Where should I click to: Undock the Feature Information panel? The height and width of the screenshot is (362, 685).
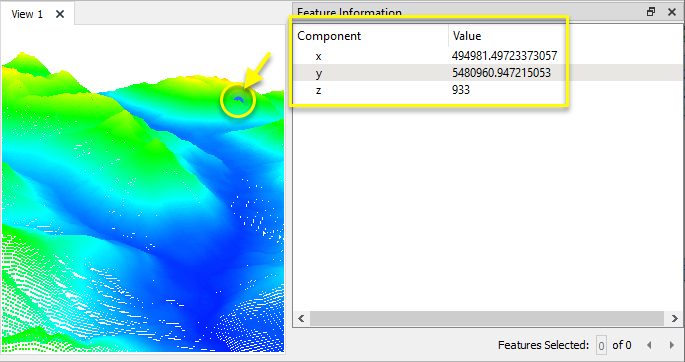(x=651, y=12)
